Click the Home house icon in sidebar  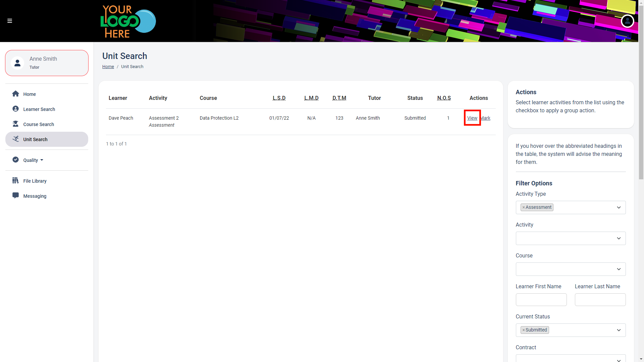15,94
